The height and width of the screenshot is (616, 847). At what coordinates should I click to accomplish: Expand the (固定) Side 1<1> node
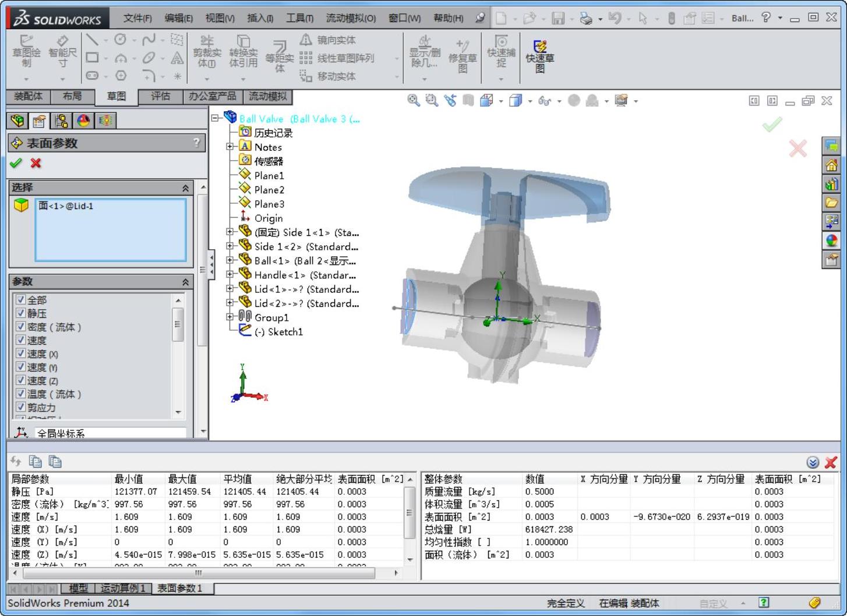pyautogui.click(x=230, y=232)
